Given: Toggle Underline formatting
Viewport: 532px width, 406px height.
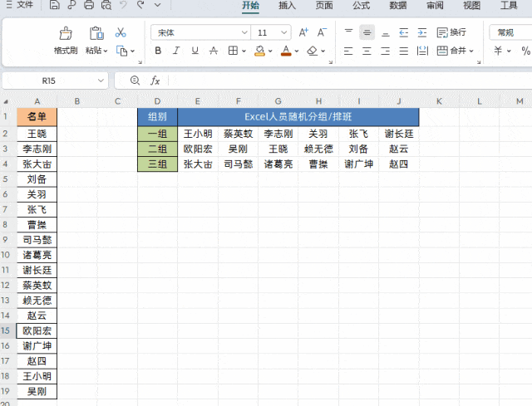Looking at the screenshot, I should [x=195, y=51].
